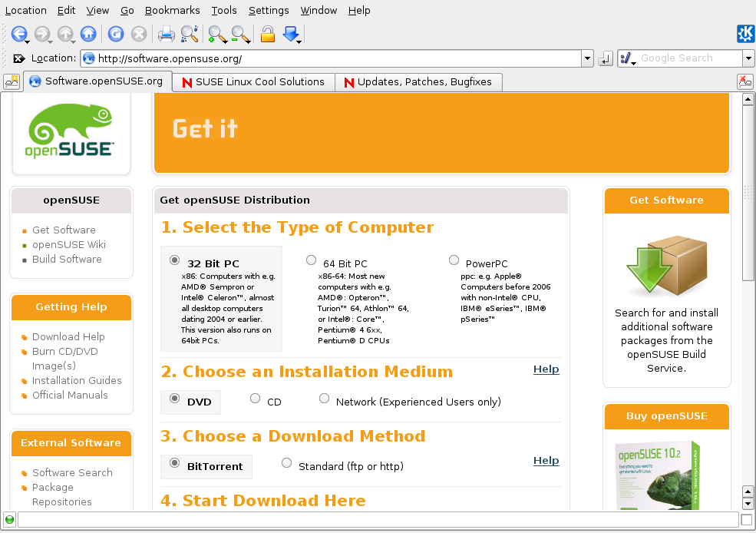Open the Go menu
Viewport: 756px width, 533px height.
[127, 10]
